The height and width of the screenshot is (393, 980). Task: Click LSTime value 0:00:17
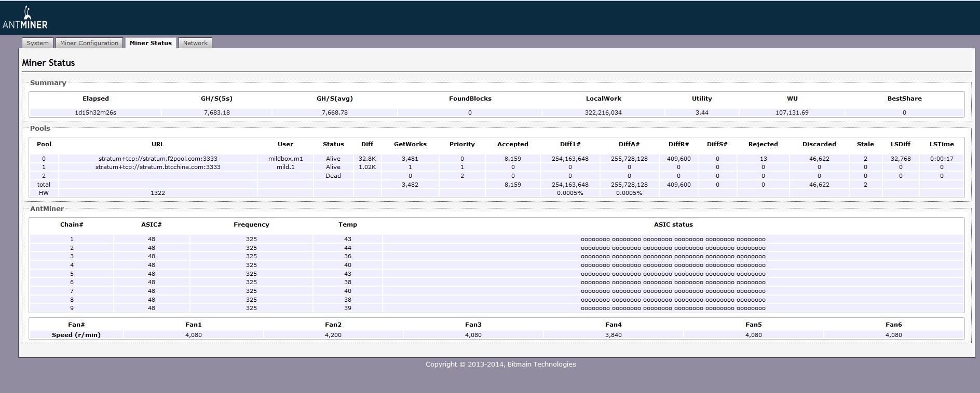tap(942, 159)
